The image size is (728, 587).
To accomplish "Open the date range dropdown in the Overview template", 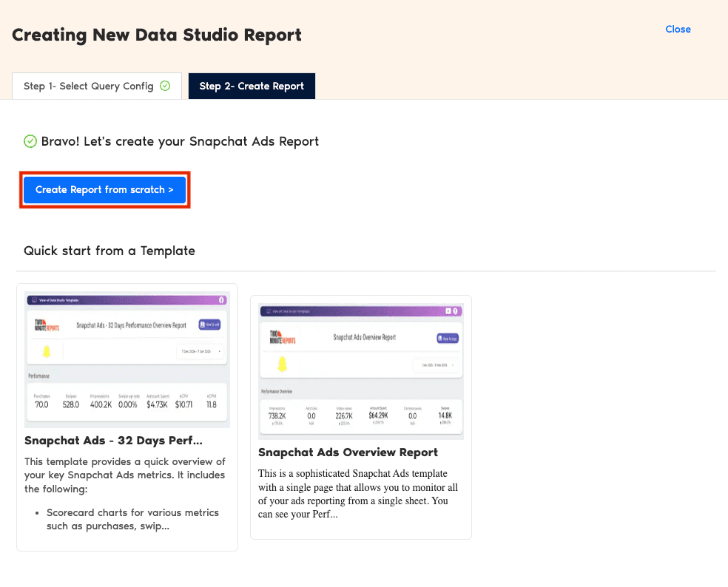I will tap(436, 365).
